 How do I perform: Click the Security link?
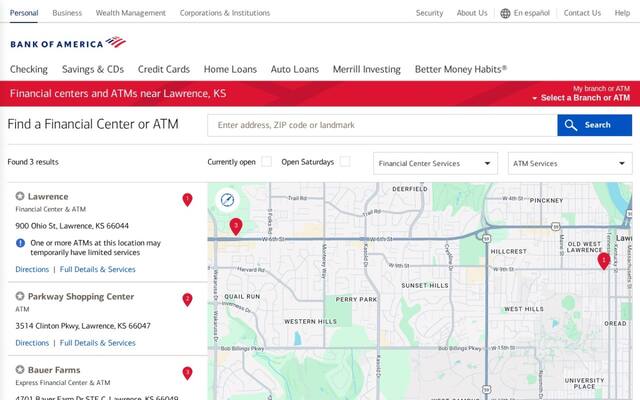coord(429,13)
